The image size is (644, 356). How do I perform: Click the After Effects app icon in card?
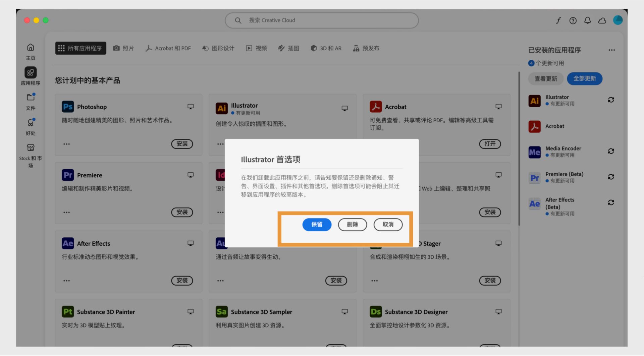point(68,243)
